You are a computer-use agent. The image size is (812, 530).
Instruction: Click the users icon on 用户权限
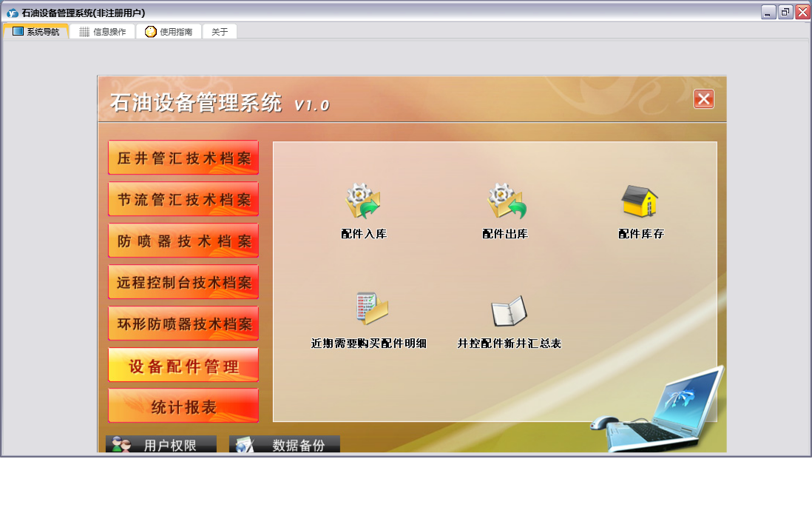point(122,444)
